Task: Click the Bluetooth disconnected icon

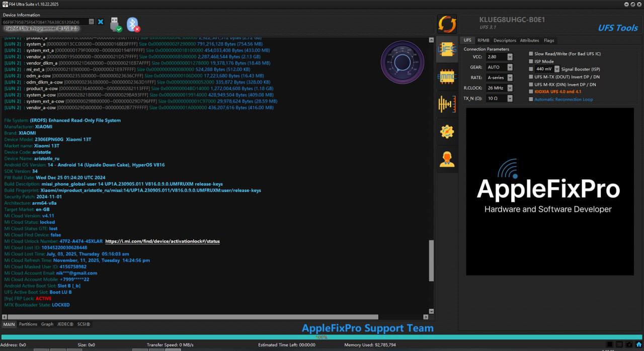Action: pos(133,24)
